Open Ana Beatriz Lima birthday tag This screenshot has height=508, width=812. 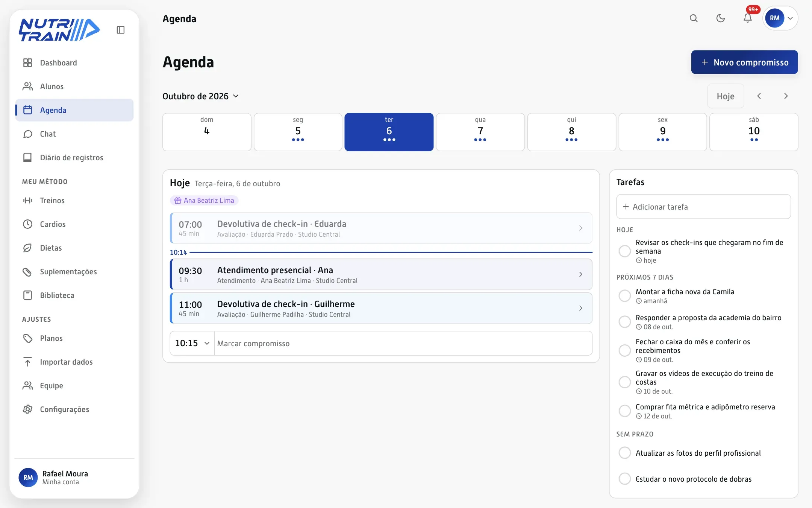pyautogui.click(x=204, y=201)
